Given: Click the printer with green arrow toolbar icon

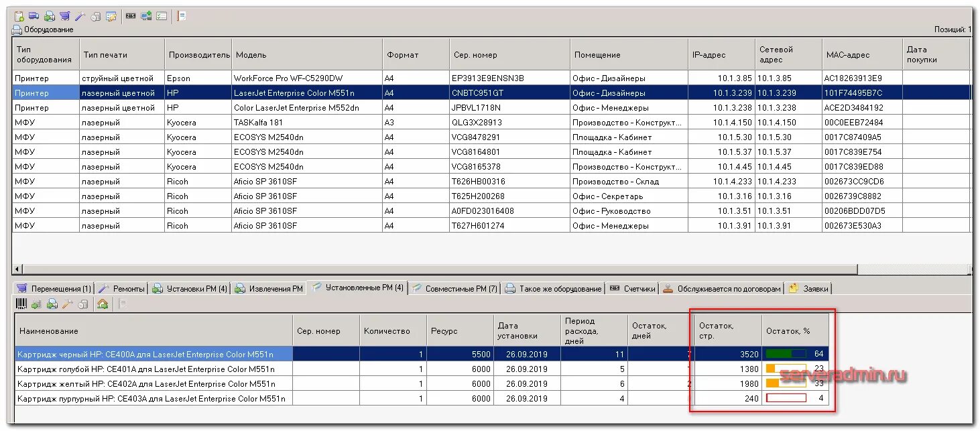Looking at the screenshot, I should (x=49, y=16).
